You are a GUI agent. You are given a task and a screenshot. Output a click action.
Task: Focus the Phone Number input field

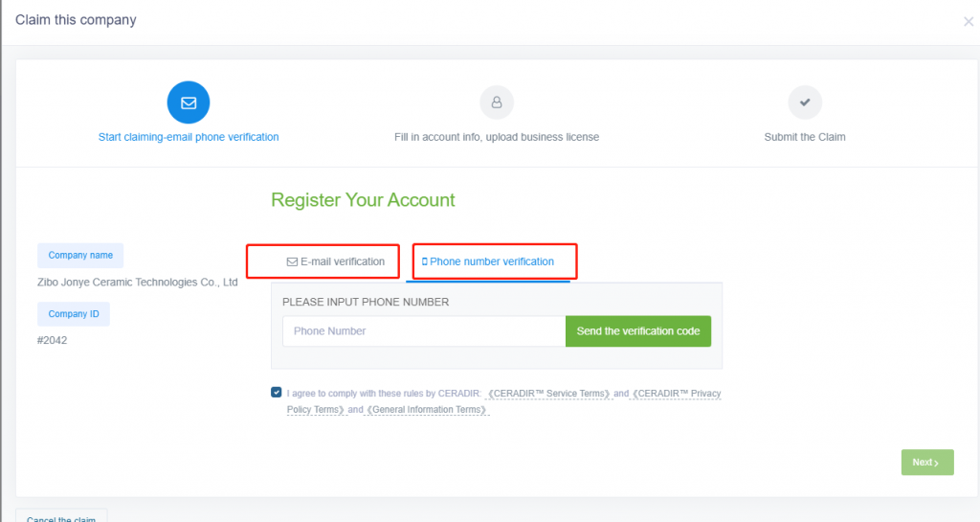pos(424,330)
